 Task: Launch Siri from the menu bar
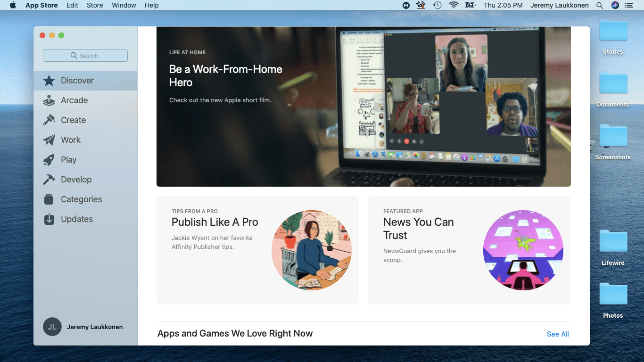(615, 5)
